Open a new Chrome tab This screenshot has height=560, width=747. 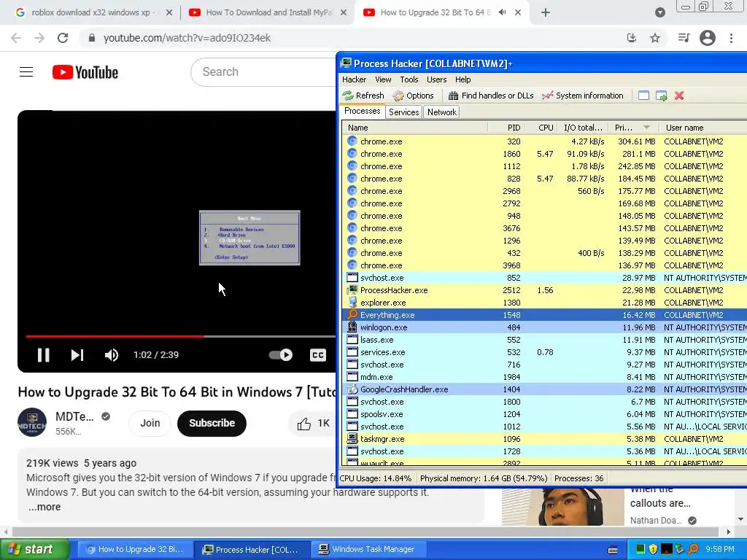(x=546, y=13)
